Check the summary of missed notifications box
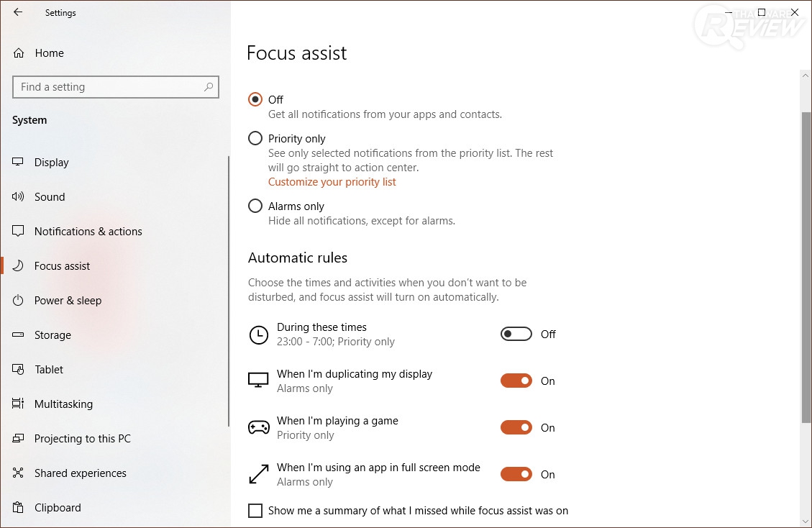Screen dimensions: 812x528 [x=255, y=511]
